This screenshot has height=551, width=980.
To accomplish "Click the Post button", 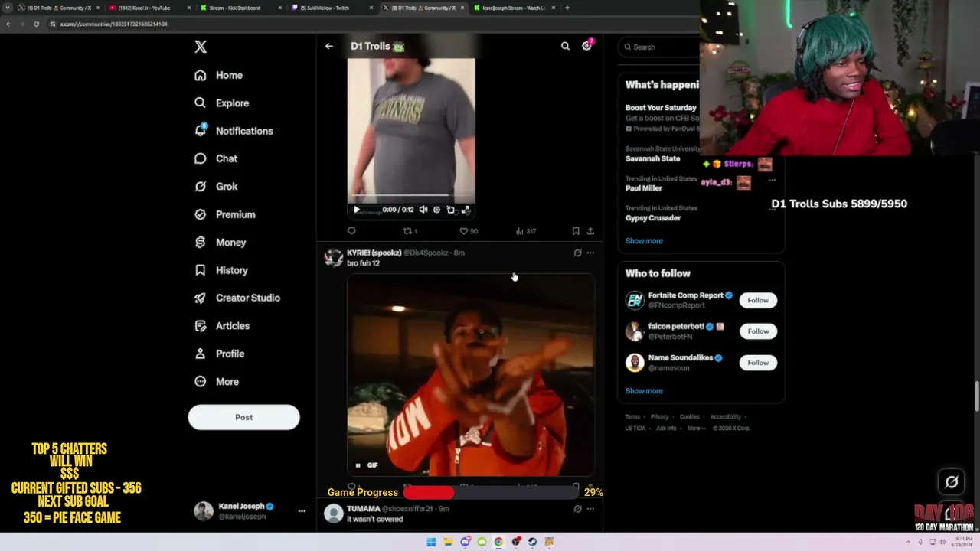I will click(x=243, y=417).
